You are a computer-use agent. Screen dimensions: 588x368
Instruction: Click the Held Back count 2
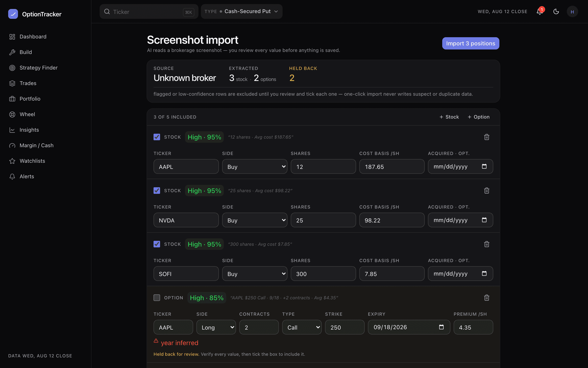(x=292, y=78)
